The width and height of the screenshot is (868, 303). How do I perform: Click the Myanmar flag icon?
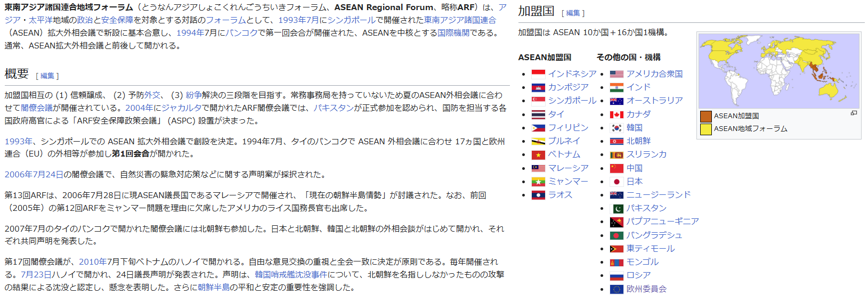point(538,182)
